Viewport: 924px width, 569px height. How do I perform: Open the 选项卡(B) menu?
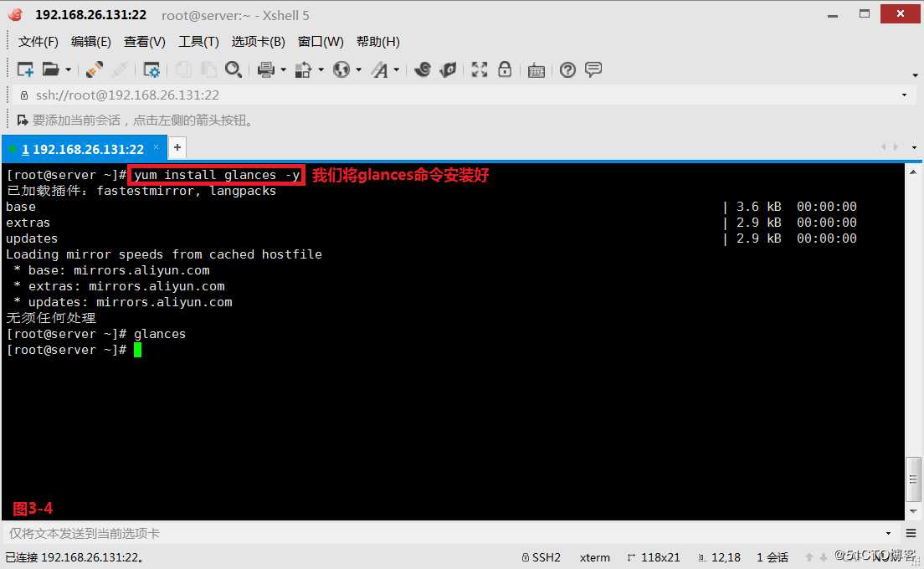[x=258, y=41]
